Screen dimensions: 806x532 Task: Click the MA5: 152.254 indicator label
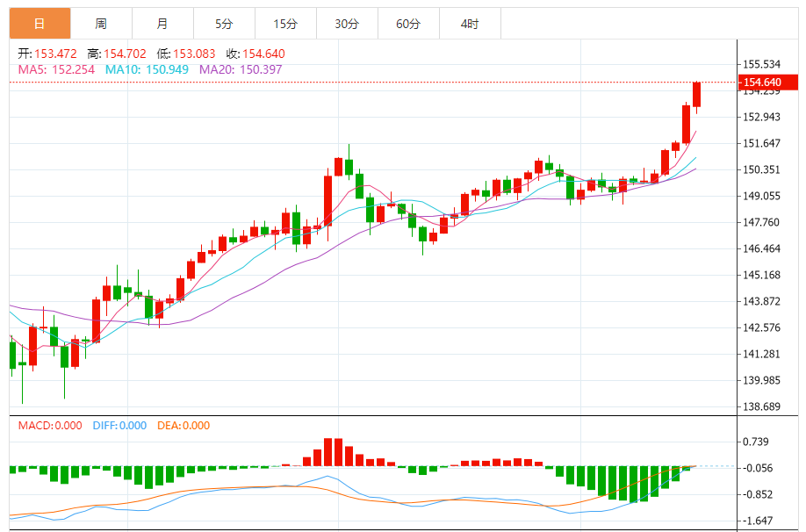[x=56, y=69]
